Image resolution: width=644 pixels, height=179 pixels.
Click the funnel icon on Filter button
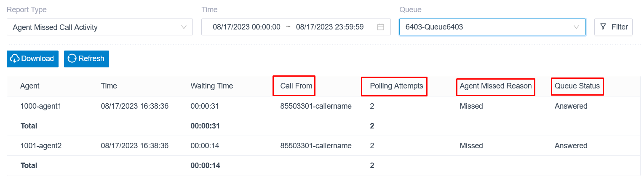click(x=603, y=27)
